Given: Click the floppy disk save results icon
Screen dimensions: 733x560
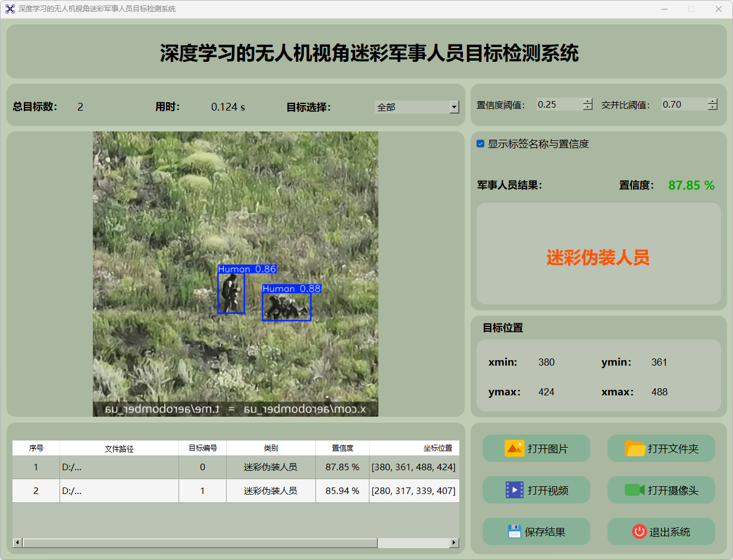Looking at the screenshot, I should point(514,531).
